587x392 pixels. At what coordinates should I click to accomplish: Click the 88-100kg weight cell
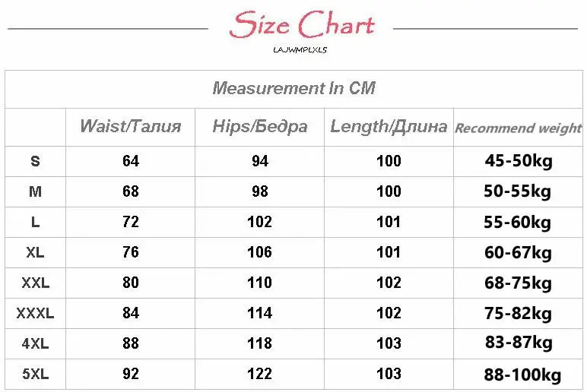coord(522,375)
